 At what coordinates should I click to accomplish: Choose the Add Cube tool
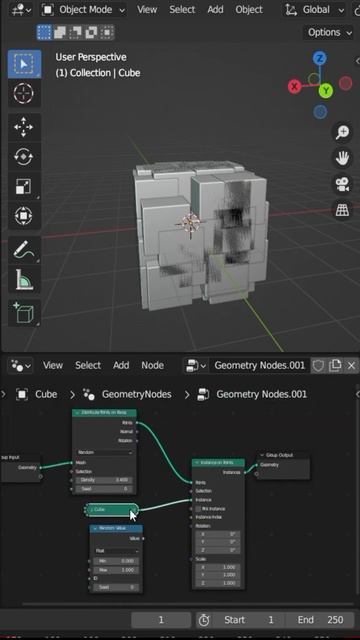24,313
